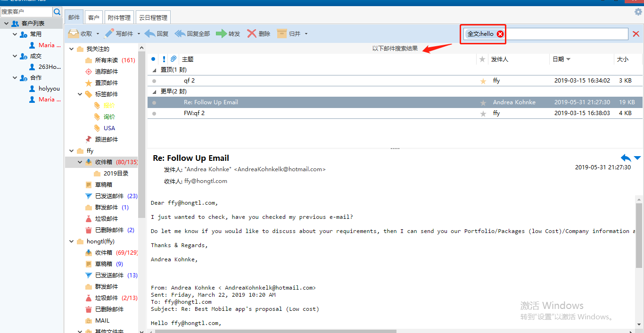Open the 所有未读 (161) folder
644x333 pixels.
click(106, 60)
